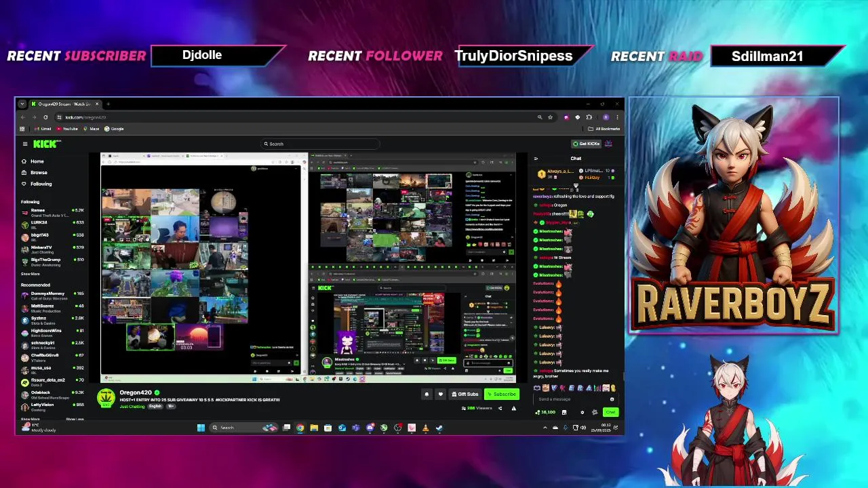Expand Show More under Following list
This screenshot has height=488, width=868.
[x=30, y=274]
